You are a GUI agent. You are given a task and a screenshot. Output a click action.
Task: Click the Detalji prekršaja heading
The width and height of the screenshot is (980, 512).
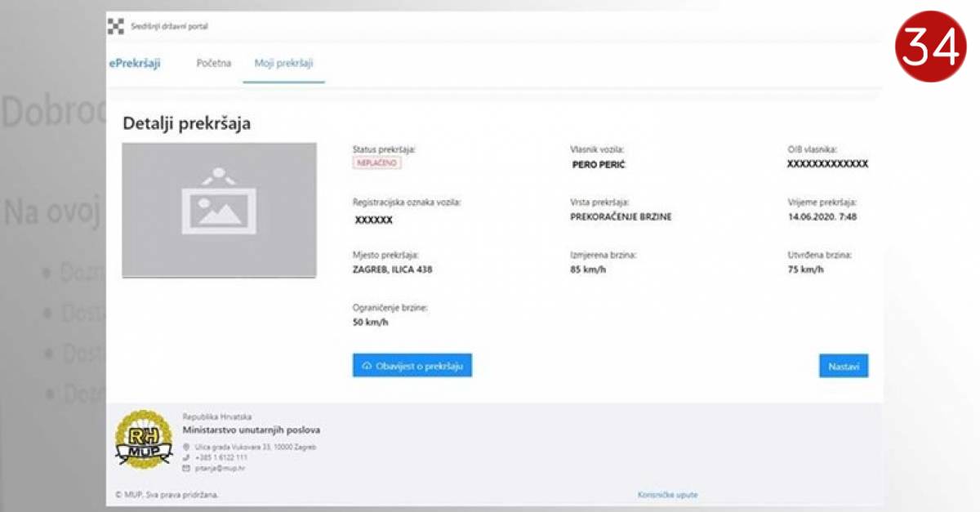coord(186,124)
